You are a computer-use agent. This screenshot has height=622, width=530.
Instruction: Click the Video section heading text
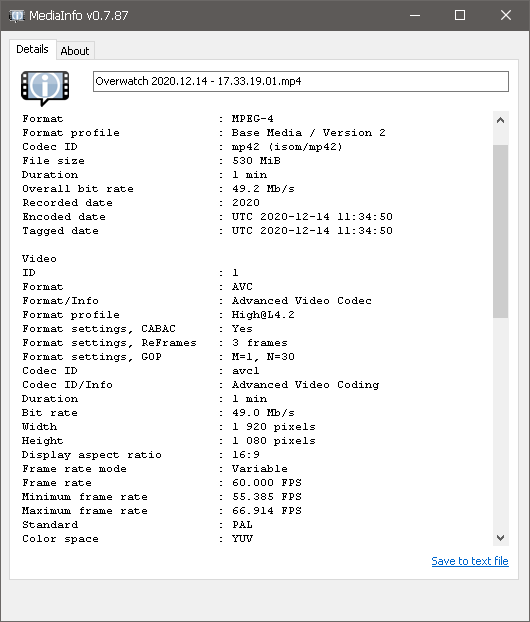click(39, 259)
